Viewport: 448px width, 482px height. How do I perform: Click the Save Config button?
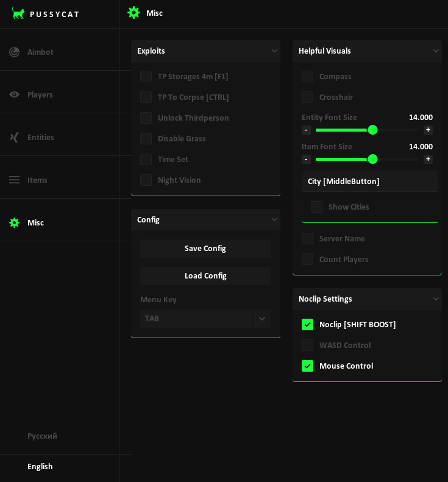click(x=205, y=248)
